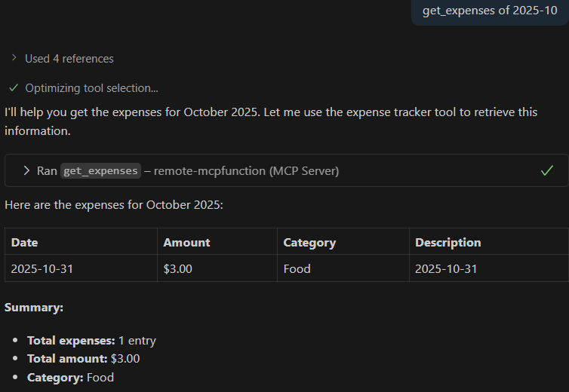Click Used 4 references text

[69, 58]
